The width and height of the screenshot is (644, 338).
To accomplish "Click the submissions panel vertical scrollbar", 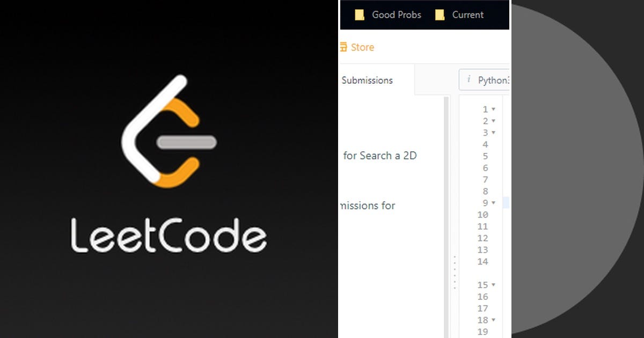I will (447, 217).
